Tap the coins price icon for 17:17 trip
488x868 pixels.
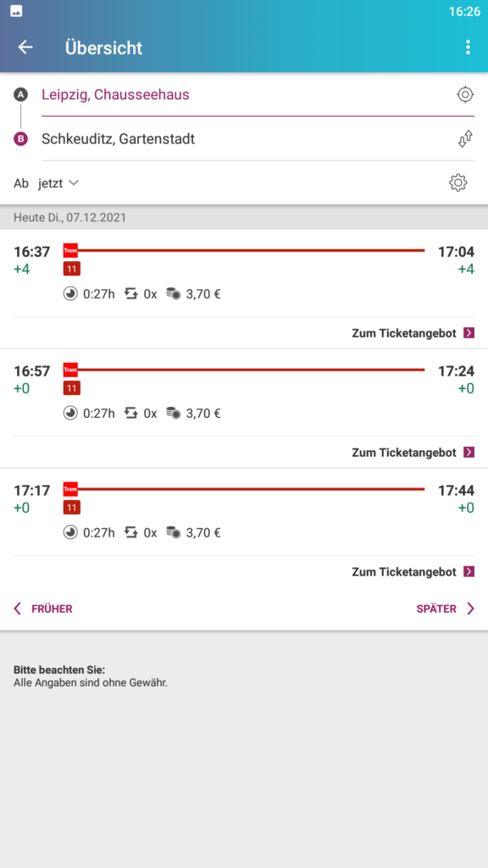[x=173, y=532]
